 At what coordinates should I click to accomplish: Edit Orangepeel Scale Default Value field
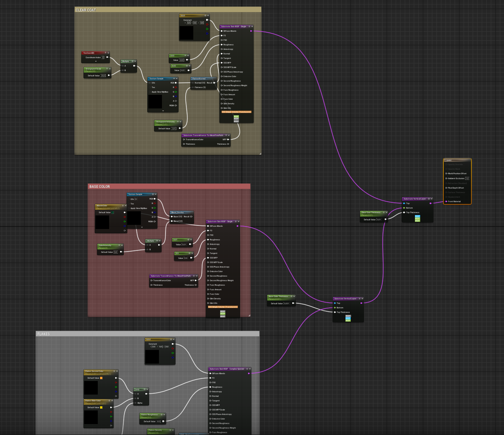(103, 76)
